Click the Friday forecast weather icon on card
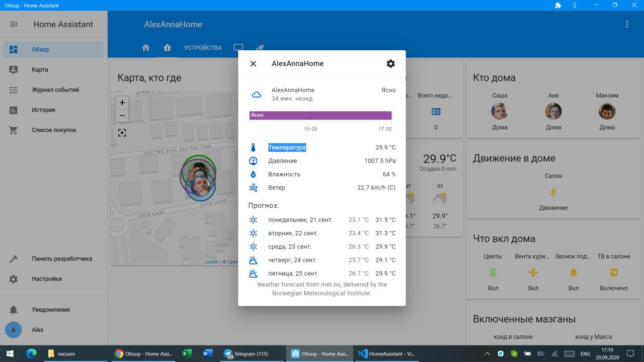The width and height of the screenshot is (644, 362). pyautogui.click(x=440, y=198)
